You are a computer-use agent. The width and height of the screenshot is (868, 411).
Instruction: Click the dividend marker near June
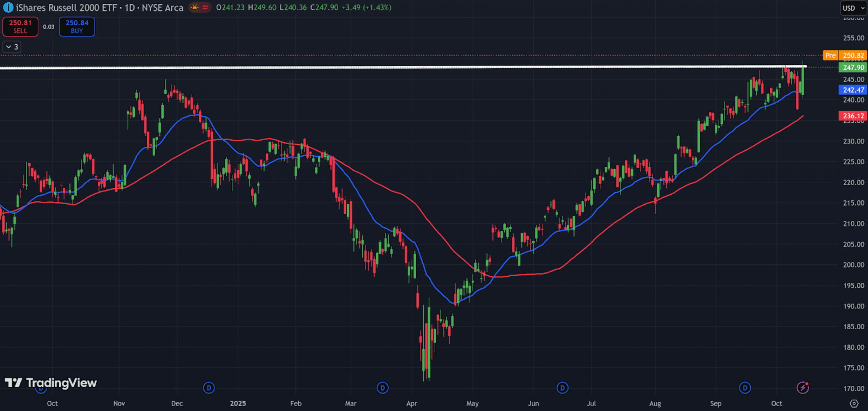(x=562, y=388)
